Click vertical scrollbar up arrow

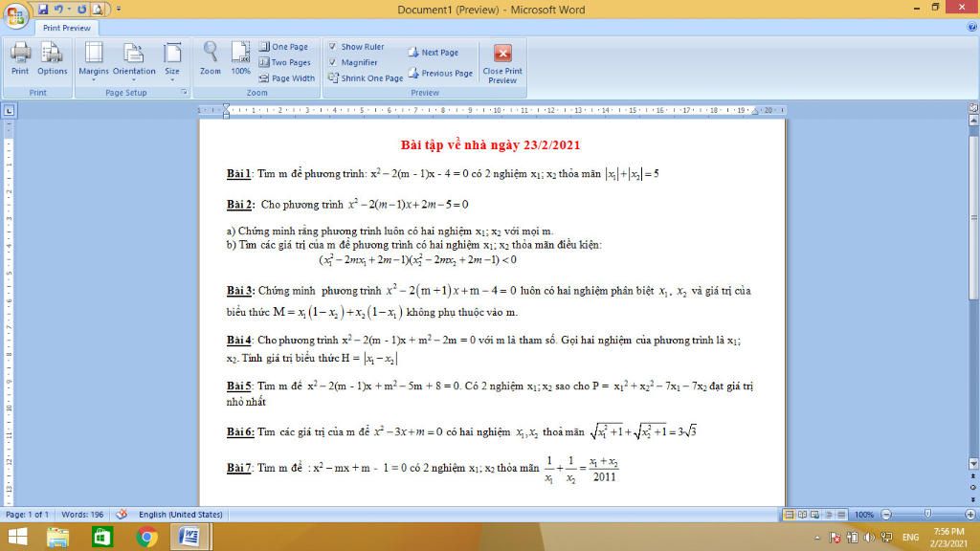(x=973, y=120)
